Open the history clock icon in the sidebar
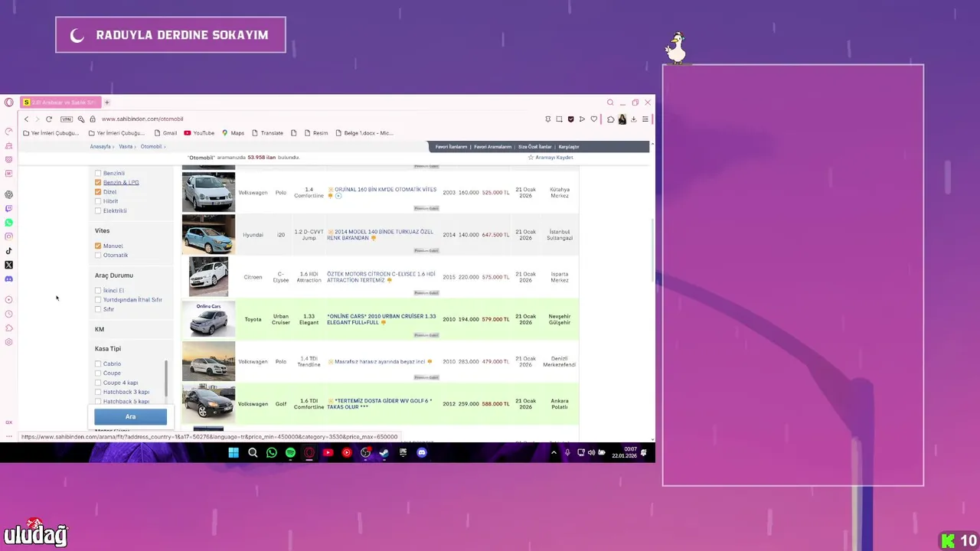 click(x=8, y=314)
